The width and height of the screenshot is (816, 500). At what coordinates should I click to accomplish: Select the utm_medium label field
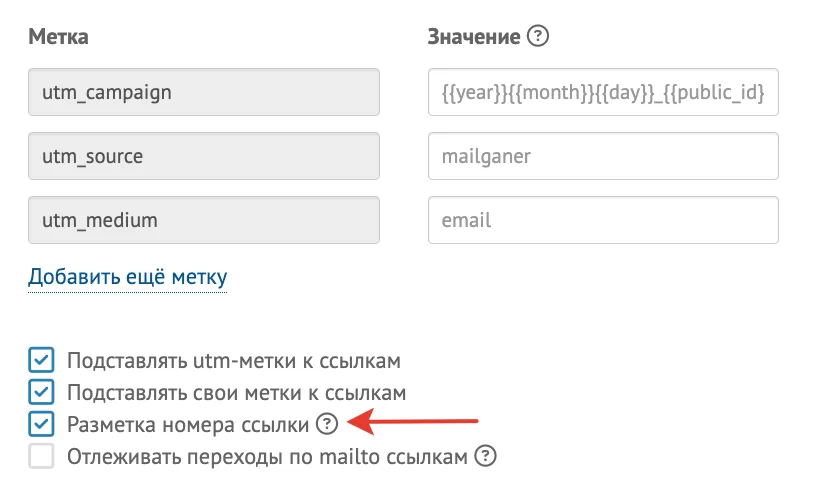tap(204, 220)
